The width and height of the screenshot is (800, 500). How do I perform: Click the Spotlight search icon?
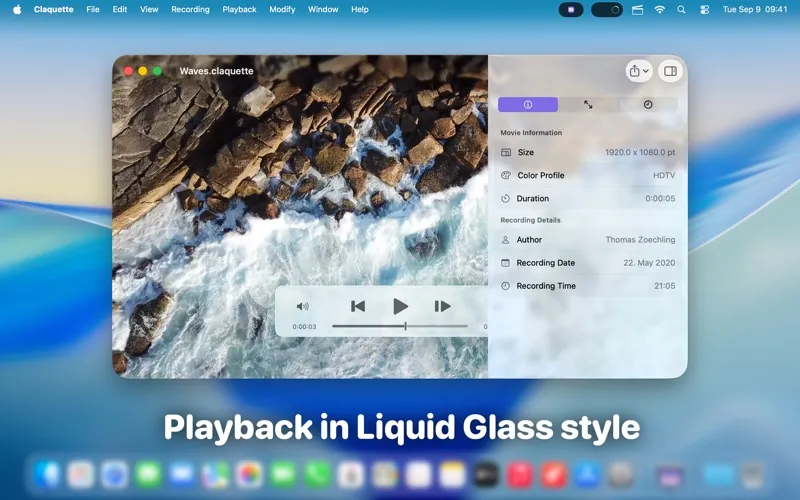pos(682,9)
